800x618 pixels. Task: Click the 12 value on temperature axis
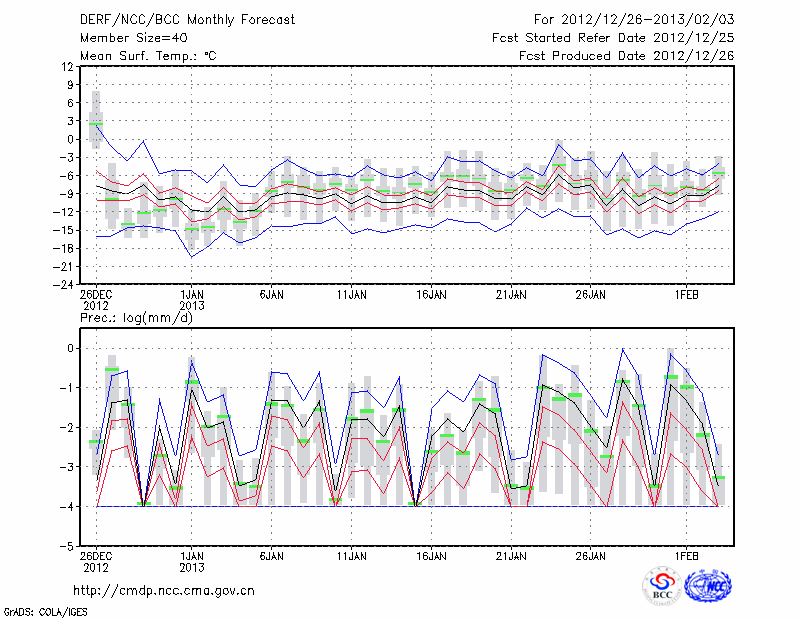68,66
